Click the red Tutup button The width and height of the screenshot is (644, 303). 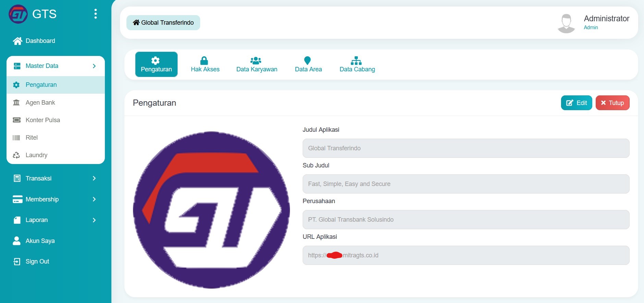(x=612, y=103)
